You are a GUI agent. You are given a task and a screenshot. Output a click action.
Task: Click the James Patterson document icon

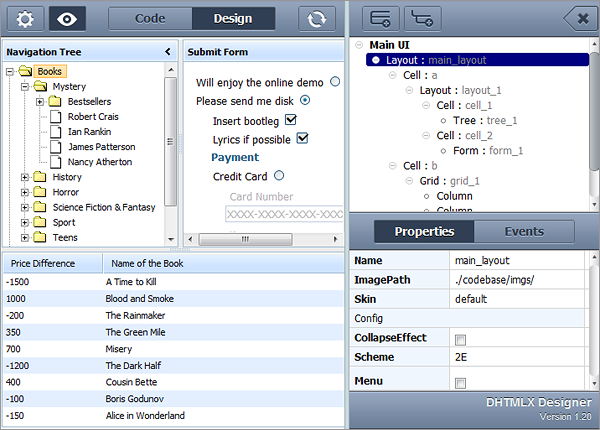55,147
